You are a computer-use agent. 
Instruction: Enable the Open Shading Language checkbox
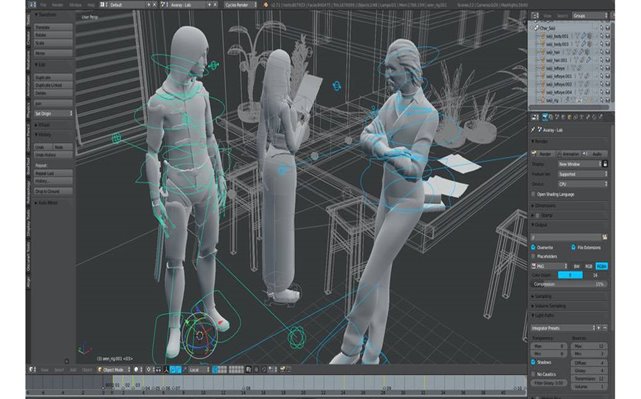[x=533, y=194]
